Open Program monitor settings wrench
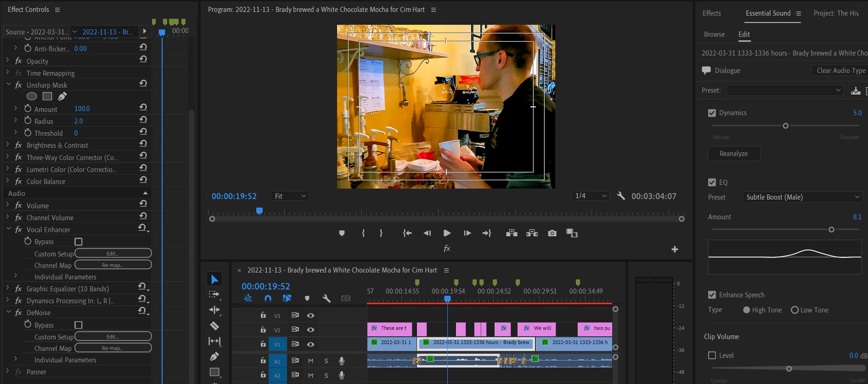This screenshot has height=384, width=868. point(621,196)
